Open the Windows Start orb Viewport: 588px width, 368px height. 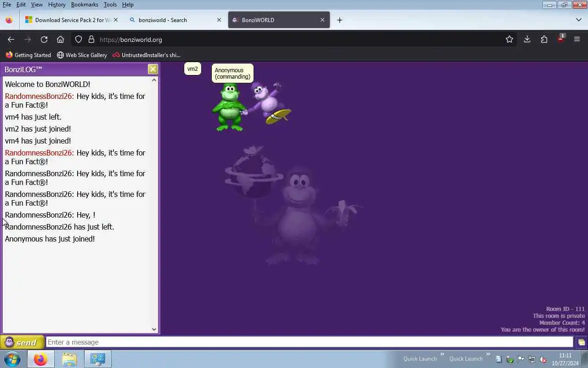point(12,359)
